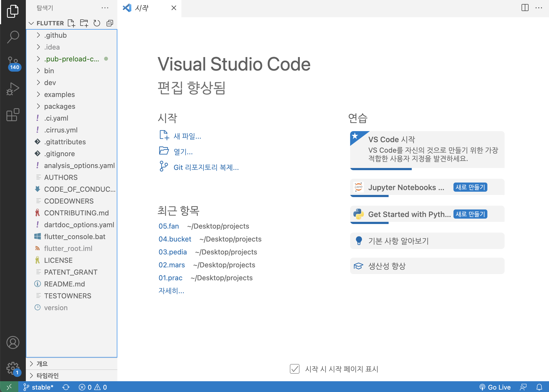The width and height of the screenshot is (549, 392).
Task: Expand the examples folder
Action: [72, 94]
